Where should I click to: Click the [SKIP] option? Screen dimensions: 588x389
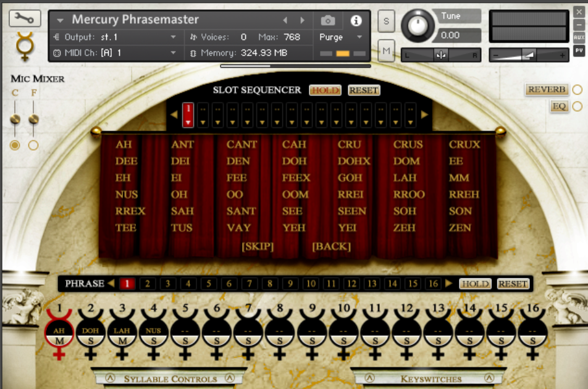click(x=258, y=246)
